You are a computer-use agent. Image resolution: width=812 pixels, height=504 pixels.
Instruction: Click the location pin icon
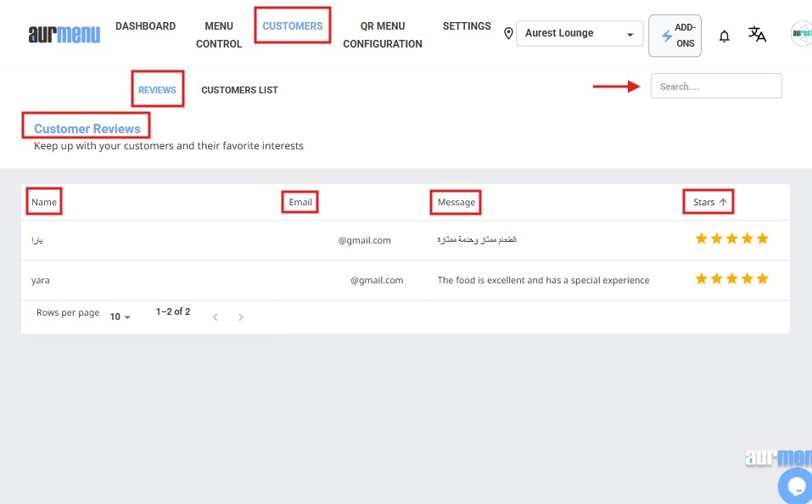pyautogui.click(x=508, y=34)
